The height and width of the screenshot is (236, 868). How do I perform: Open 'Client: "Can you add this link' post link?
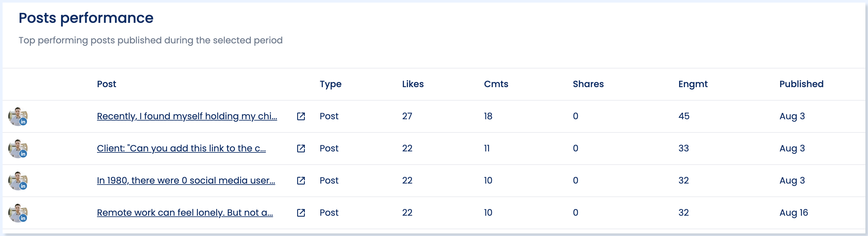181,148
